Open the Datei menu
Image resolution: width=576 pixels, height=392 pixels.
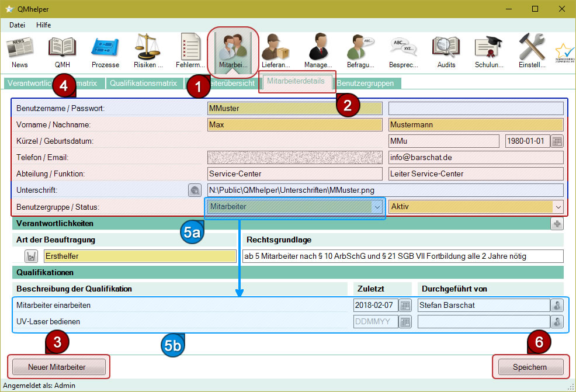pyautogui.click(x=17, y=25)
